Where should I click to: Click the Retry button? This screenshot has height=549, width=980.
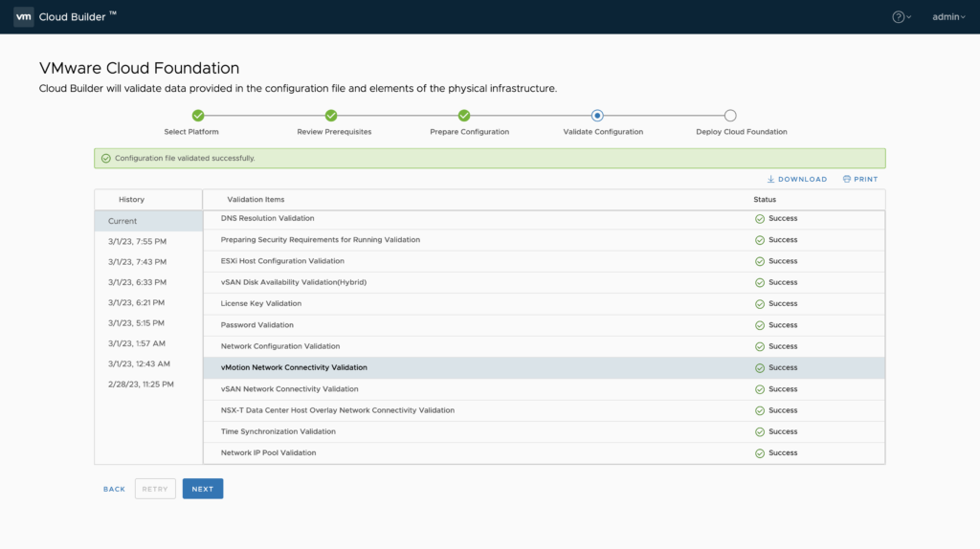coord(155,489)
